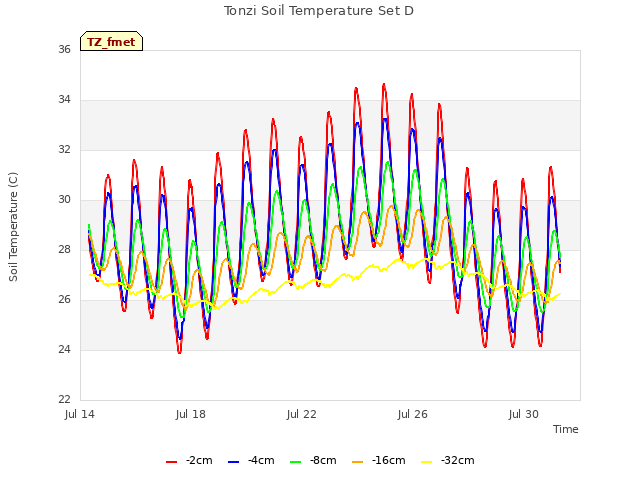
Task: Toggle the -8cm legend entry
Action: coord(313,461)
